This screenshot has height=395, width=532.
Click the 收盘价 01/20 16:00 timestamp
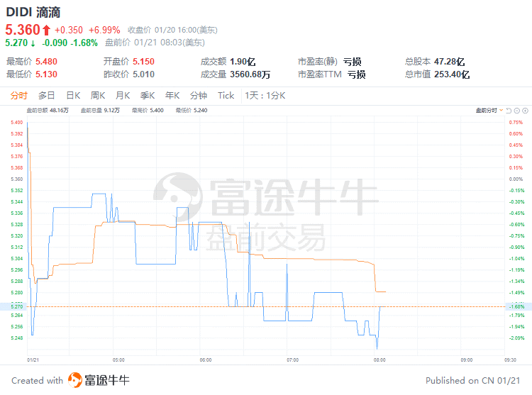[x=172, y=30]
